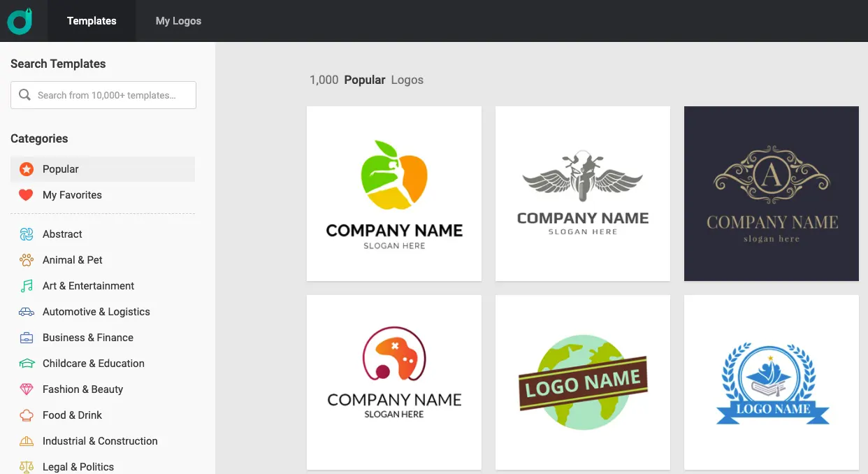Click the Industrial & Construction helmet icon
This screenshot has width=868, height=474.
(27, 441)
